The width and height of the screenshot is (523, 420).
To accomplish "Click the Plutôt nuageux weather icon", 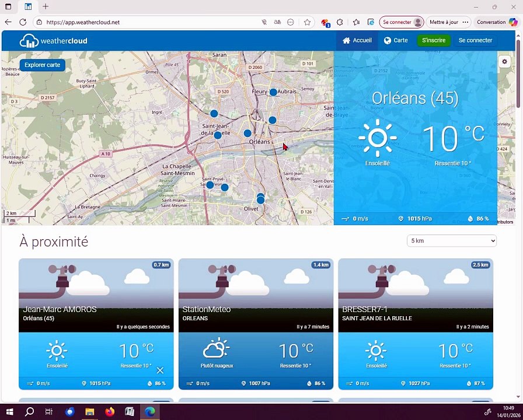I will pos(216,349).
